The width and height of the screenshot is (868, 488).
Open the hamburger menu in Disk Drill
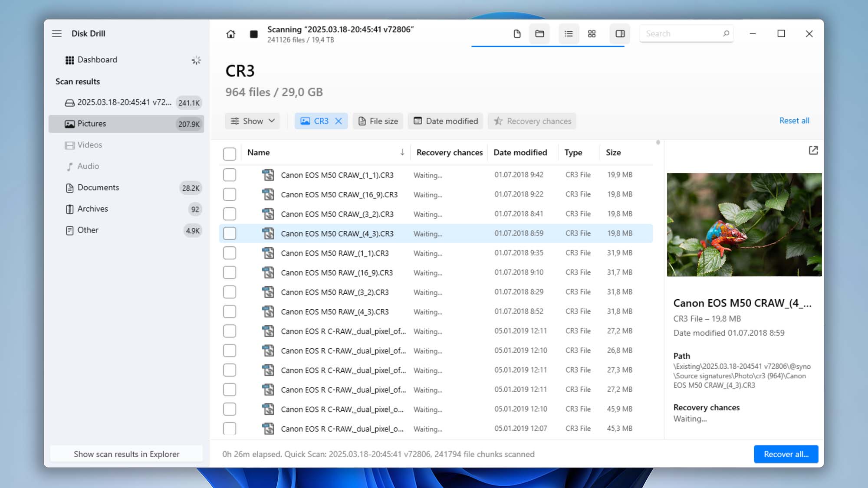point(57,34)
